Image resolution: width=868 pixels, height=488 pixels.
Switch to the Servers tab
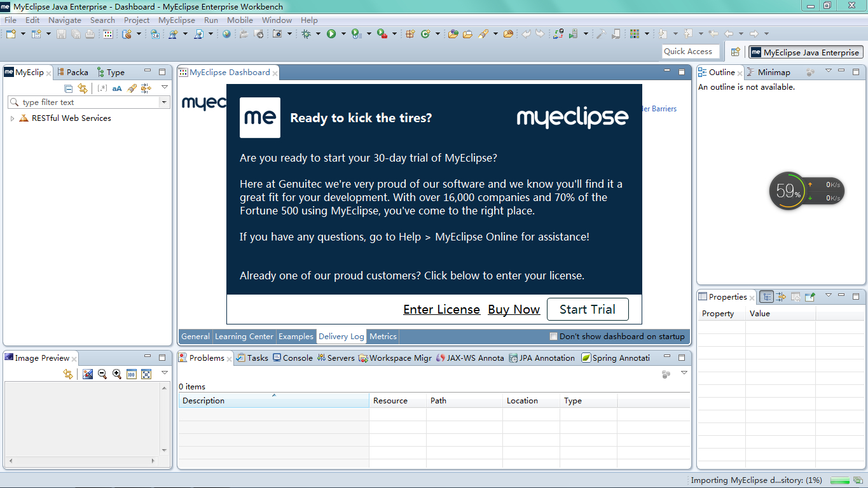coord(336,358)
